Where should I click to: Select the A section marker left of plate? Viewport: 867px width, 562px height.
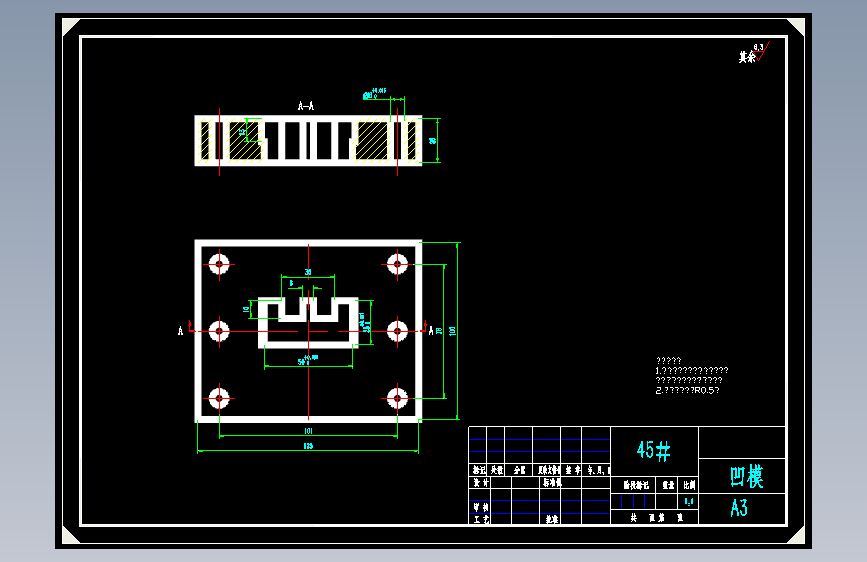180,331
